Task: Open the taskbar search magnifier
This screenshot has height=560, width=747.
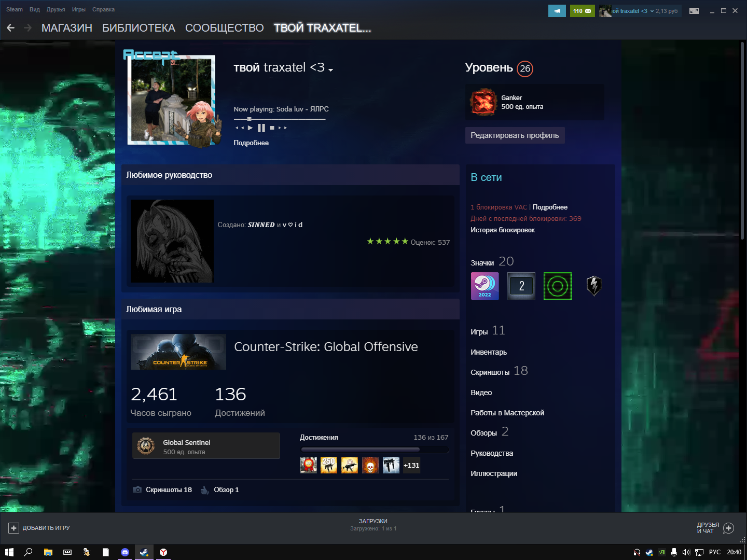Action: 29,552
